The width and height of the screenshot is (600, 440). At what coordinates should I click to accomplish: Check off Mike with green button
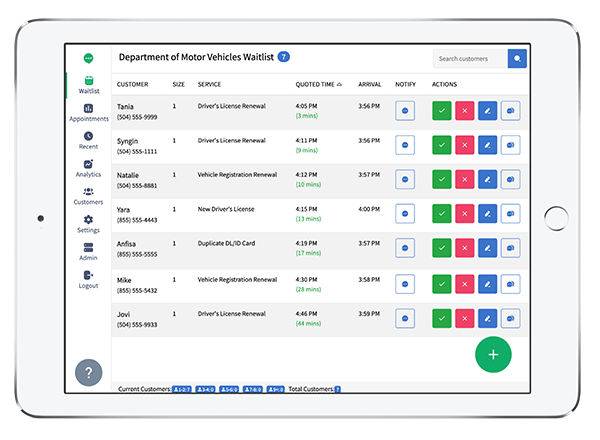[x=442, y=284]
